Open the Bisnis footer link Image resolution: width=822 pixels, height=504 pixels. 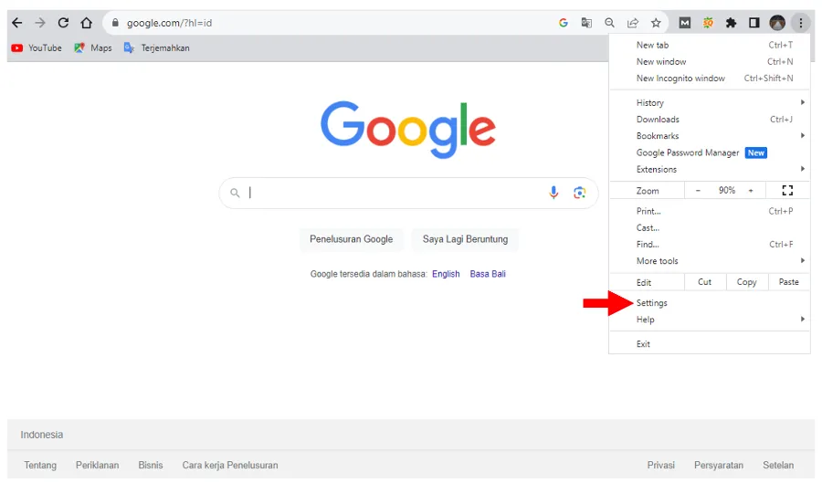pyautogui.click(x=151, y=466)
